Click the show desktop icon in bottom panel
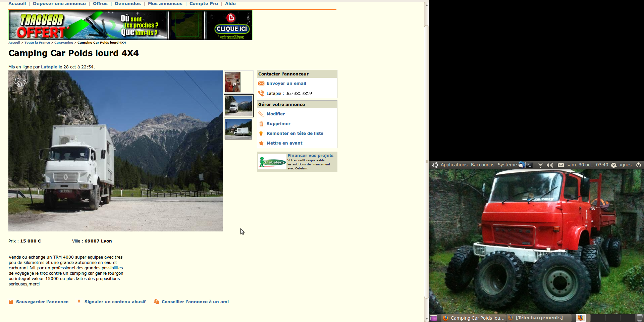 click(x=433, y=318)
